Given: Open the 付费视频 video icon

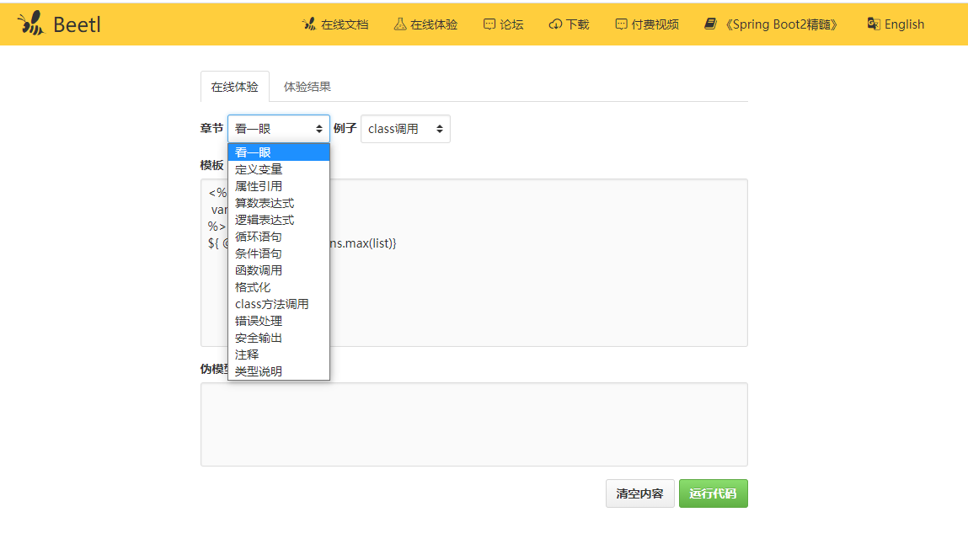Looking at the screenshot, I should point(621,24).
